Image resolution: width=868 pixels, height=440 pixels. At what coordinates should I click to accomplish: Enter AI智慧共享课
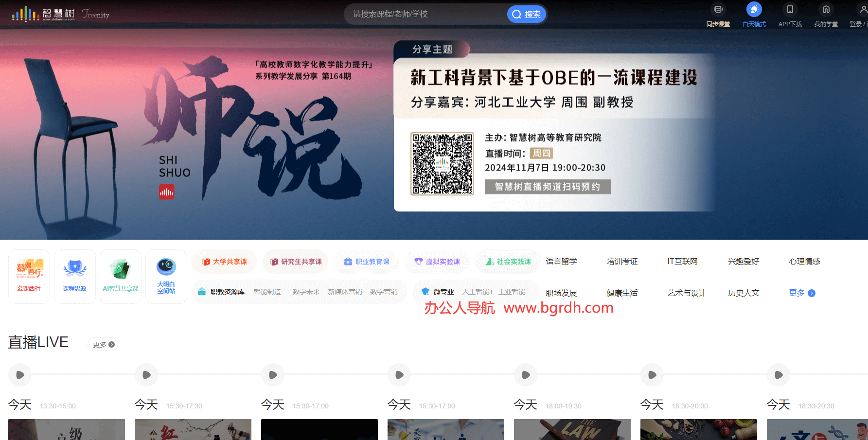(x=120, y=276)
